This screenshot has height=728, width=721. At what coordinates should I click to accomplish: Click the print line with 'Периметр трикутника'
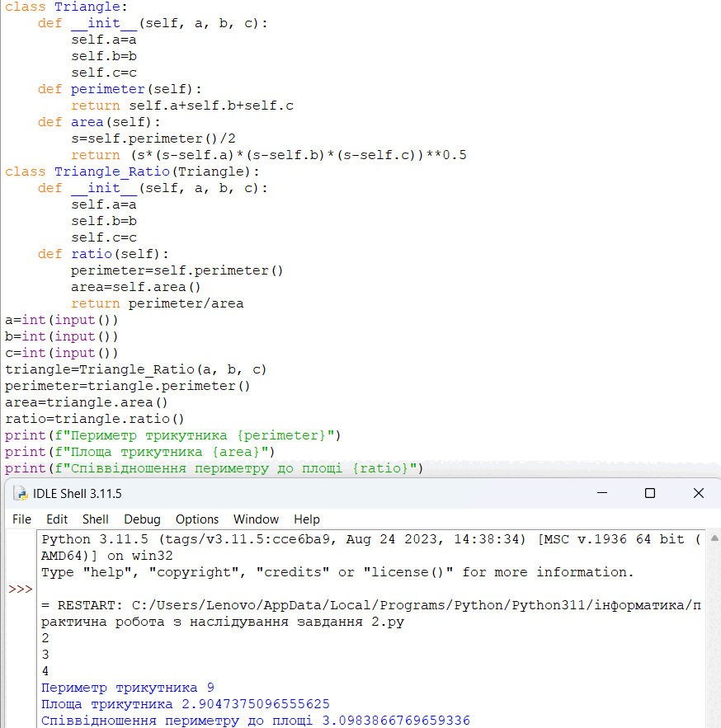[x=172, y=435]
